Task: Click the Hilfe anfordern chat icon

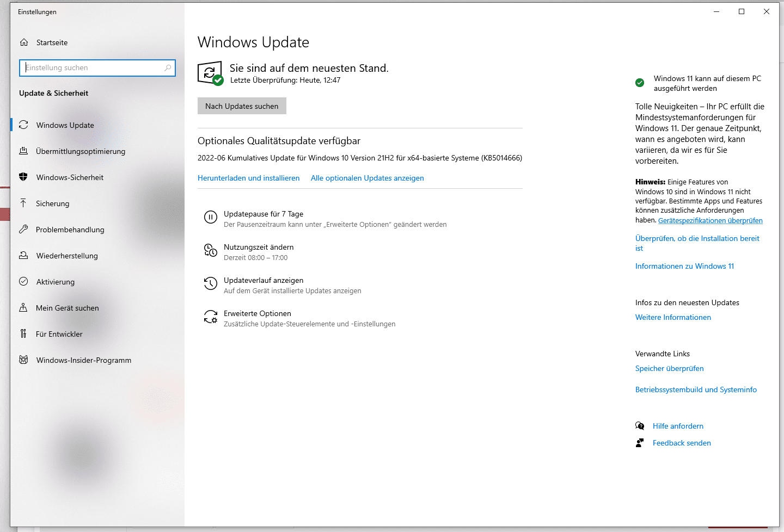Action: [640, 426]
